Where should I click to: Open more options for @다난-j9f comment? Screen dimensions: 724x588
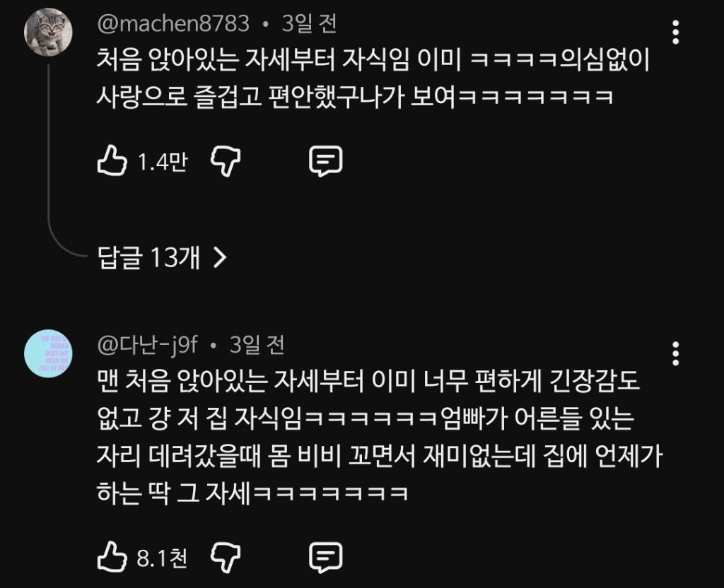675,354
